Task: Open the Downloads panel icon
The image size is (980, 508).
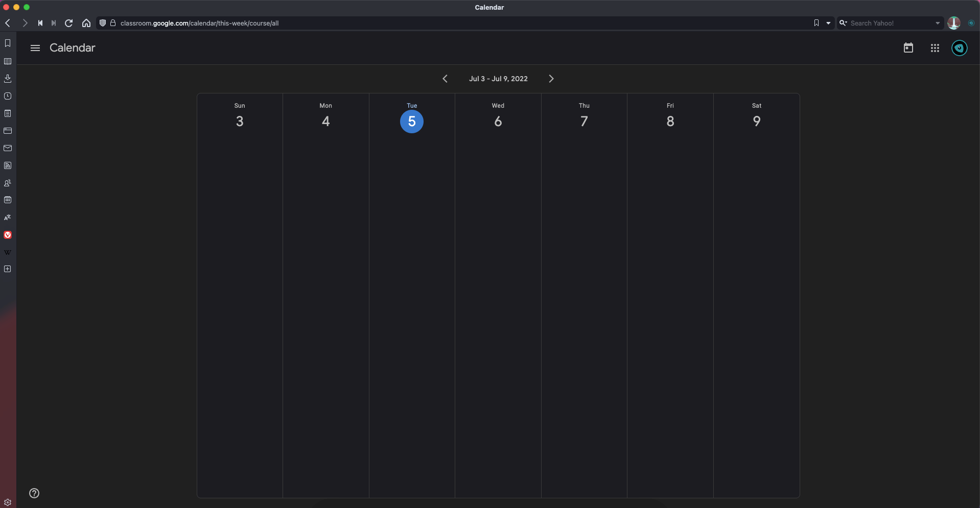Action: tap(8, 79)
